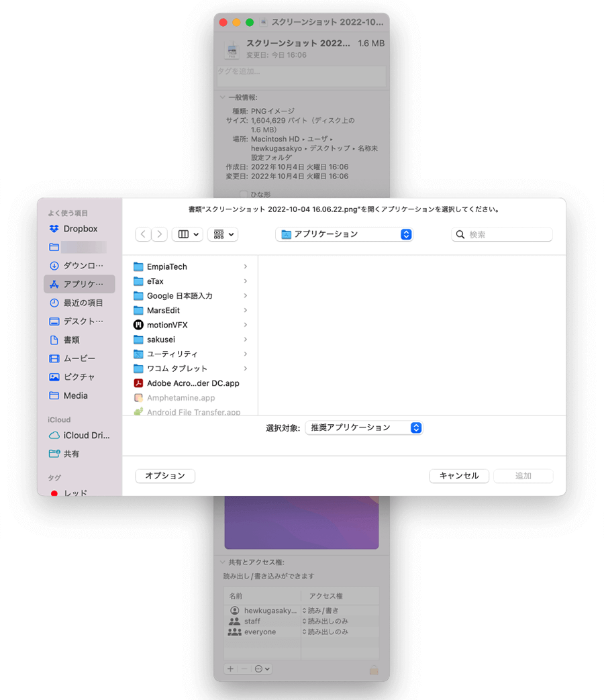Screen dimensions: 604x700
Task: Toggle ひな形 checkbox in info window
Action: [x=244, y=194]
